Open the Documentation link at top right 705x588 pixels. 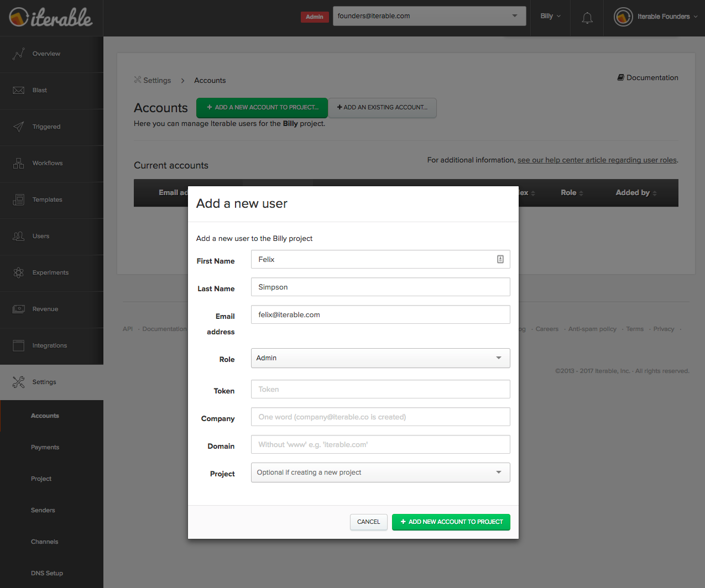click(647, 77)
